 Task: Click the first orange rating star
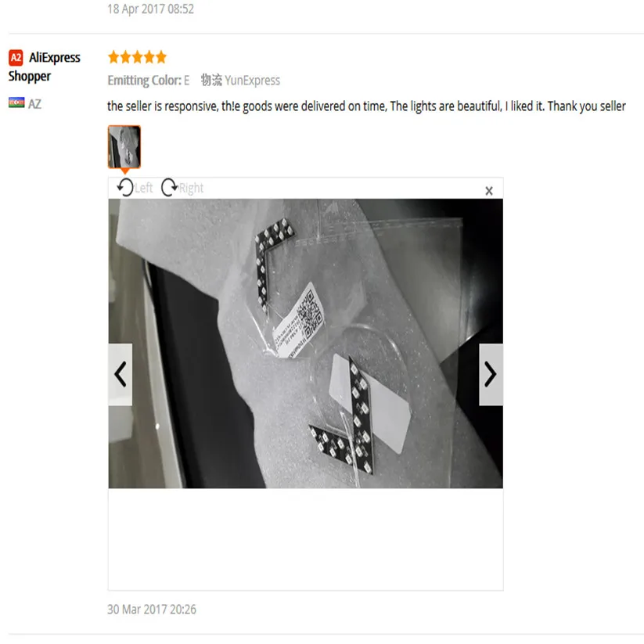(x=113, y=56)
